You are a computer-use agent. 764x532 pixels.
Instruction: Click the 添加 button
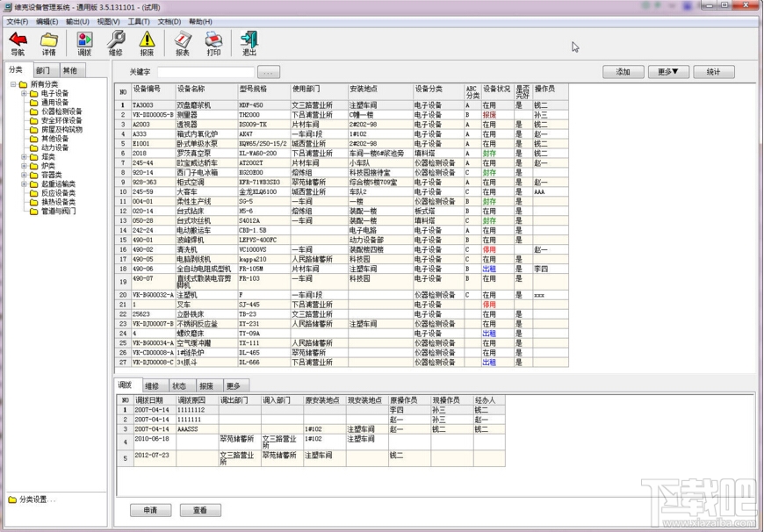tap(623, 72)
